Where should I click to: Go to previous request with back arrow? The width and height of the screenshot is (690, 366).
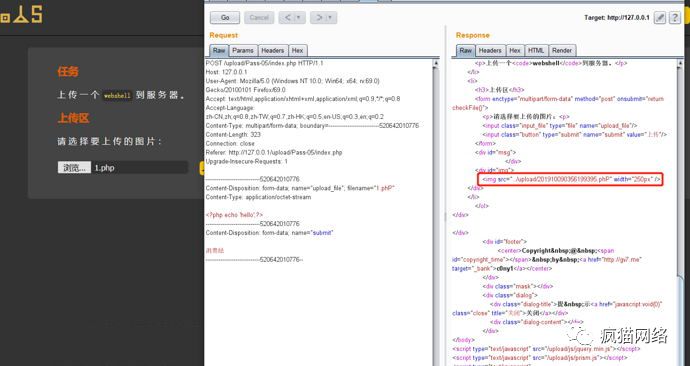pyautogui.click(x=287, y=18)
